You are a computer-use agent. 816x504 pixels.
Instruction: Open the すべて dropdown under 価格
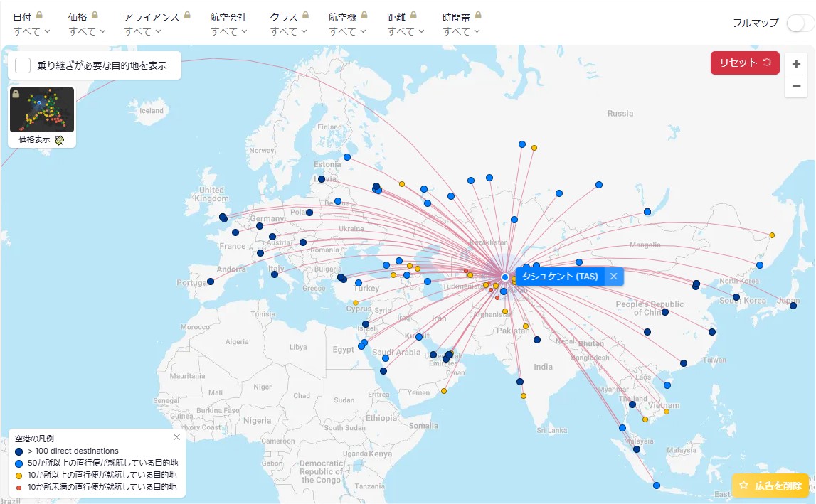[x=88, y=31]
